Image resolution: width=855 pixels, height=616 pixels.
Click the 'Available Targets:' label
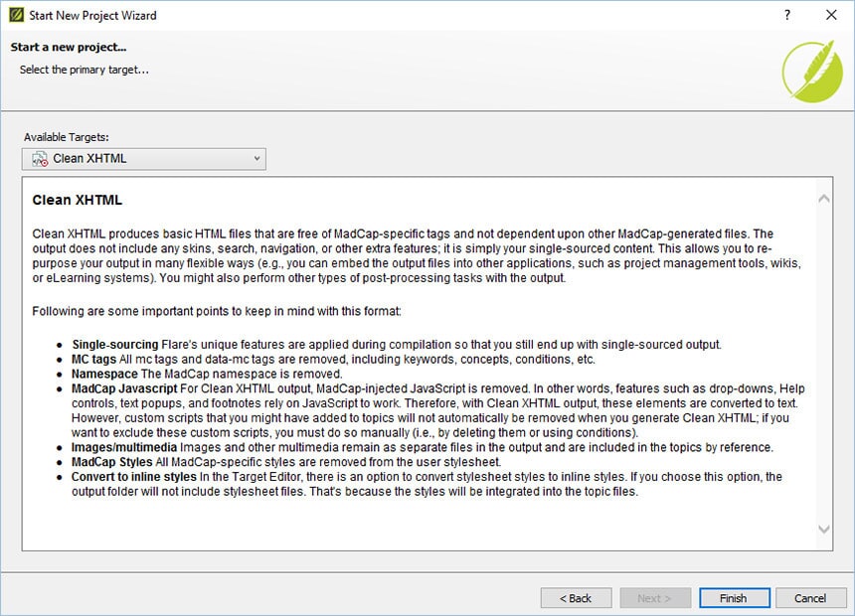click(x=66, y=137)
